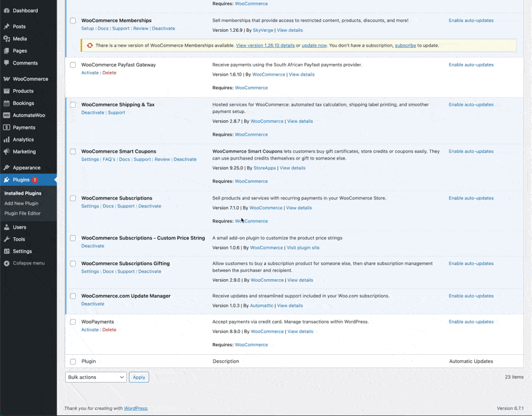The height and width of the screenshot is (416, 532).
Task: Click the Comments bubble icon
Action: [x=7, y=62]
